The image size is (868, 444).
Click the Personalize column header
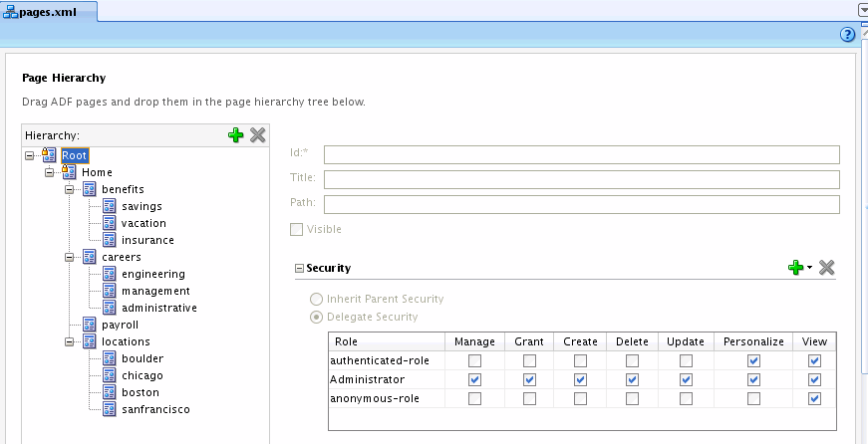(753, 341)
